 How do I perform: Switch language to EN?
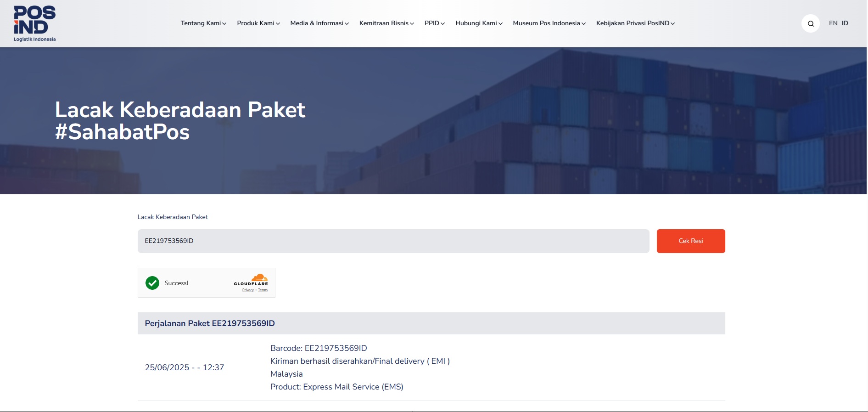tap(833, 23)
